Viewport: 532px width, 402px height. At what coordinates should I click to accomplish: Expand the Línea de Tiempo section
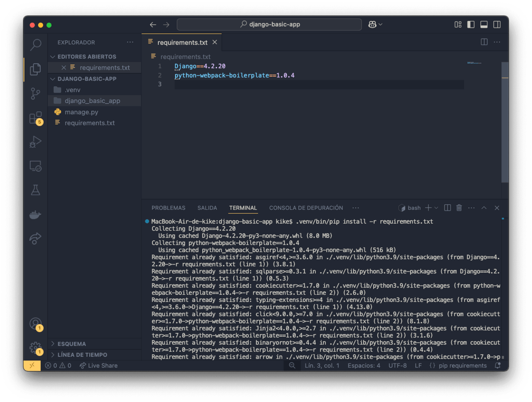click(x=94, y=355)
